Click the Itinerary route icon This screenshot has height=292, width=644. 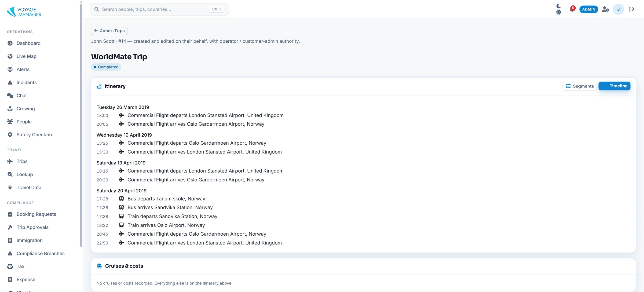pyautogui.click(x=99, y=86)
